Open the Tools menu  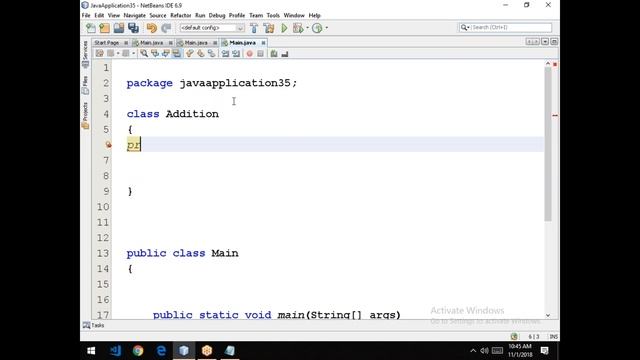coord(273,16)
